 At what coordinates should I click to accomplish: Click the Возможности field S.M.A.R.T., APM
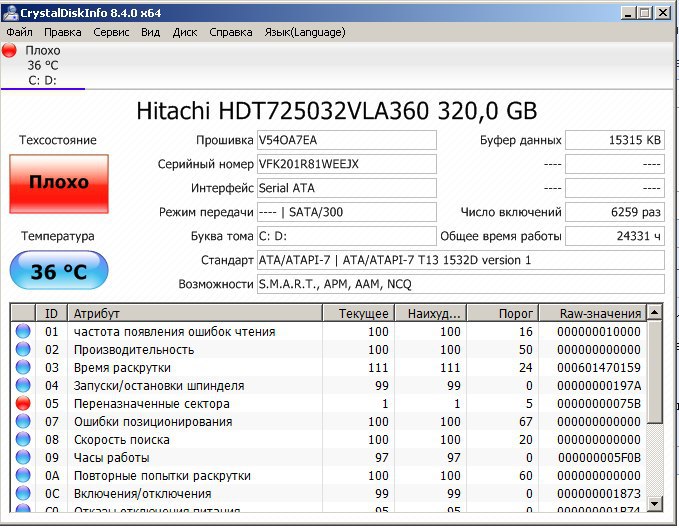(461, 284)
